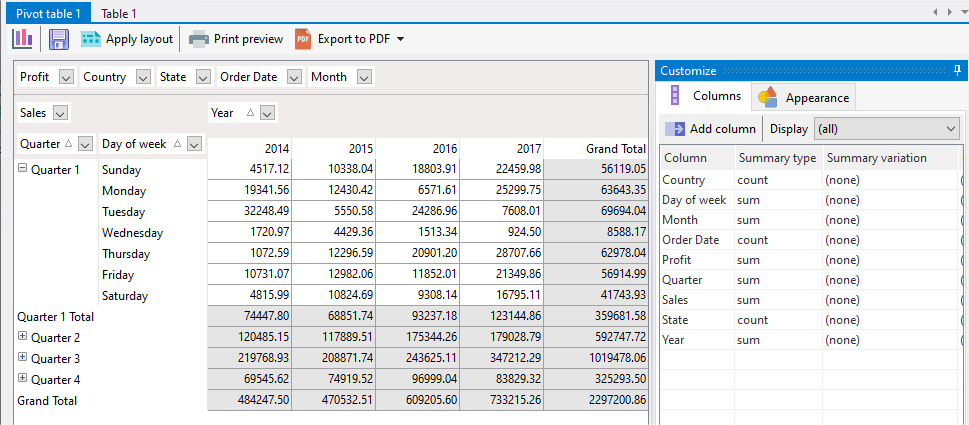Select the Profit row in the Columns list
This screenshot has width=969, height=425.
(678, 260)
